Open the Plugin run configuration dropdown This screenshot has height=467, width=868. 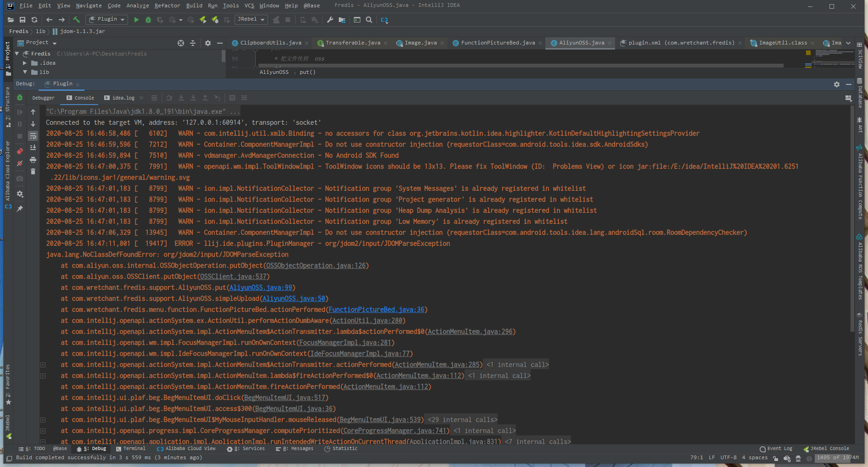click(107, 19)
